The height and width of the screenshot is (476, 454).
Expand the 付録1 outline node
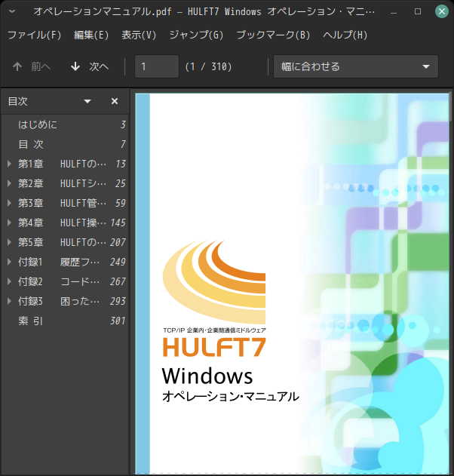[x=9, y=262]
